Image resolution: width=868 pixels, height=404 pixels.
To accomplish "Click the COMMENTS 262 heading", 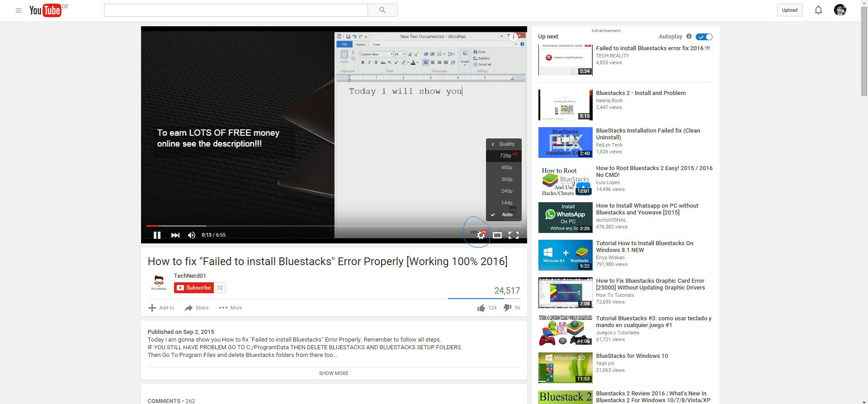I will pos(171,401).
